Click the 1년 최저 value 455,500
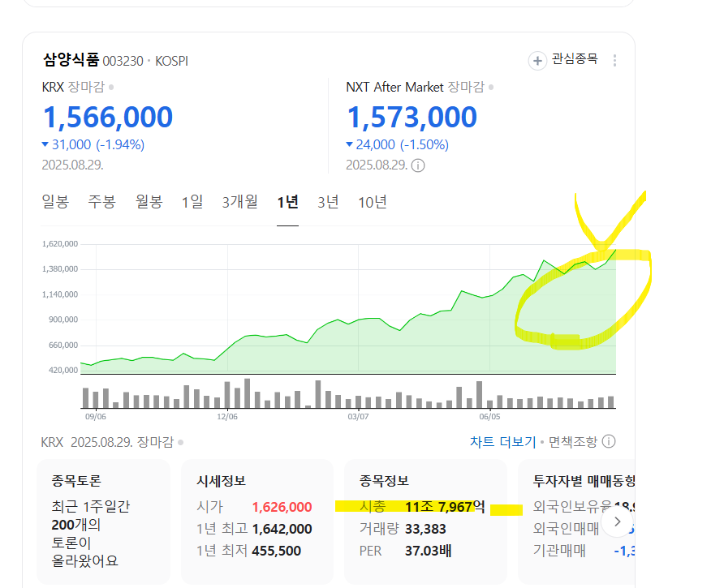Screen dimensions: 724x588 pyautogui.click(x=277, y=551)
